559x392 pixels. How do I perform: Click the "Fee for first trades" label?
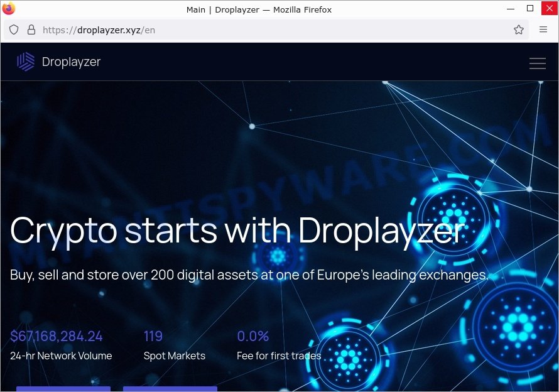pos(278,356)
